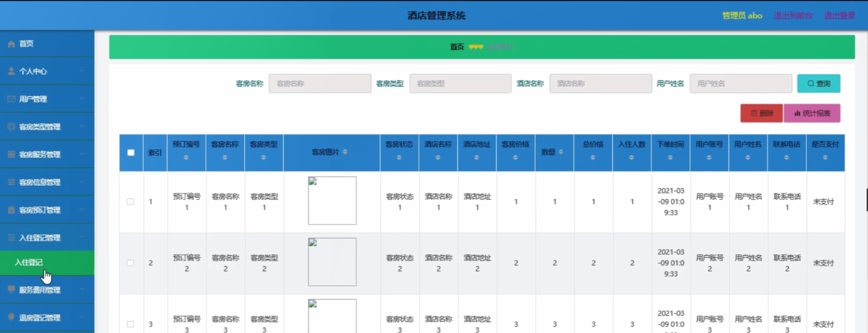Click the lines icon beside 入住登记管理
Image resolution: width=868 pixels, height=333 pixels.
pos(11,238)
